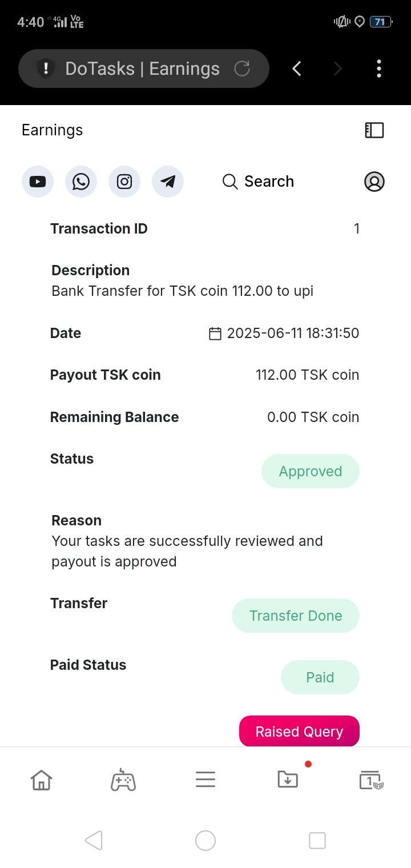
Task: Open the bottom hamburger menu
Action: click(205, 779)
